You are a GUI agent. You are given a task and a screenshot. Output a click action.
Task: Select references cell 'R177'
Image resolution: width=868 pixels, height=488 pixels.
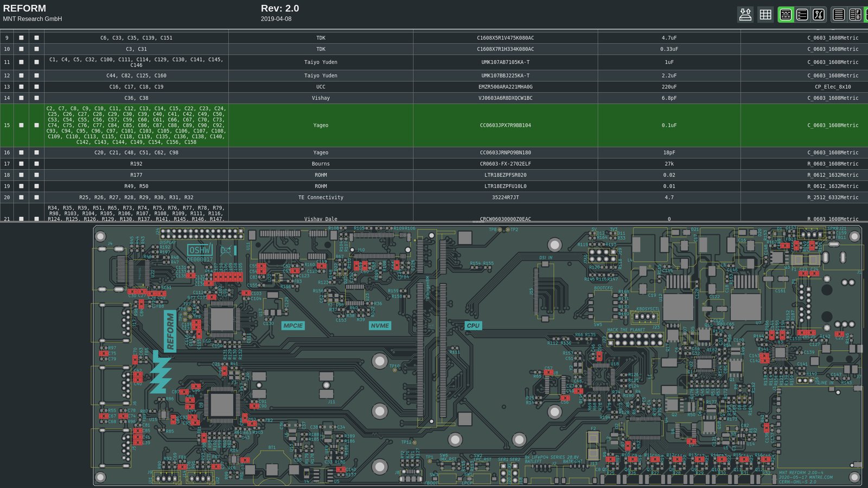[136, 175]
